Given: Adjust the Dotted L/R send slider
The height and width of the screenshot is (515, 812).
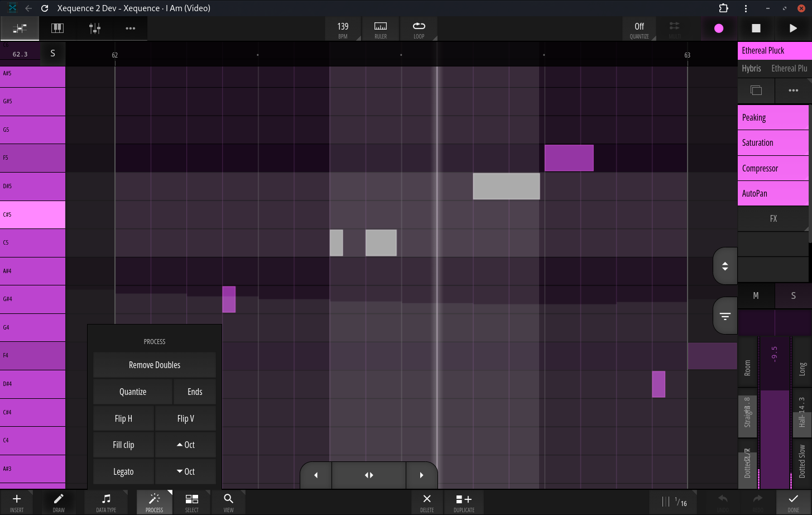Looking at the screenshot, I should (748, 464).
